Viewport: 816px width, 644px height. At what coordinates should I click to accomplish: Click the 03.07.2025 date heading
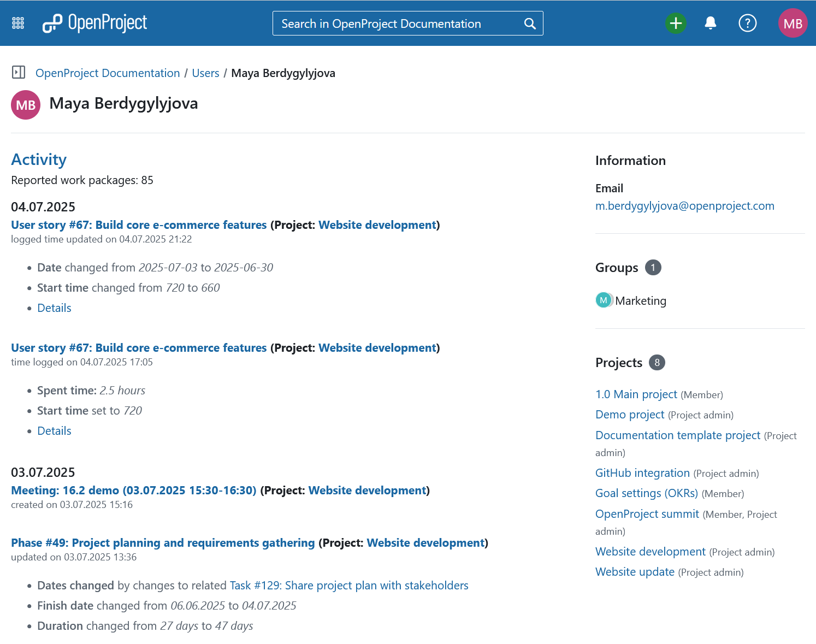[43, 472]
